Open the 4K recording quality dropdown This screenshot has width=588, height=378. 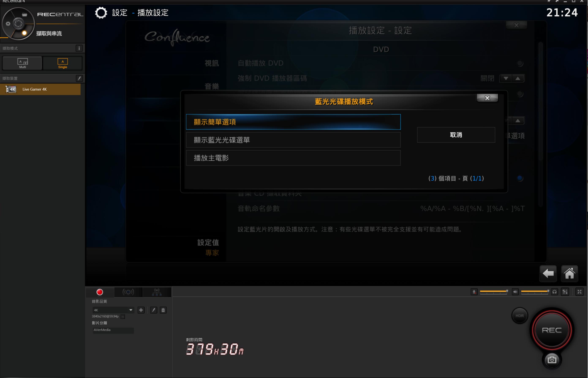[x=113, y=310]
